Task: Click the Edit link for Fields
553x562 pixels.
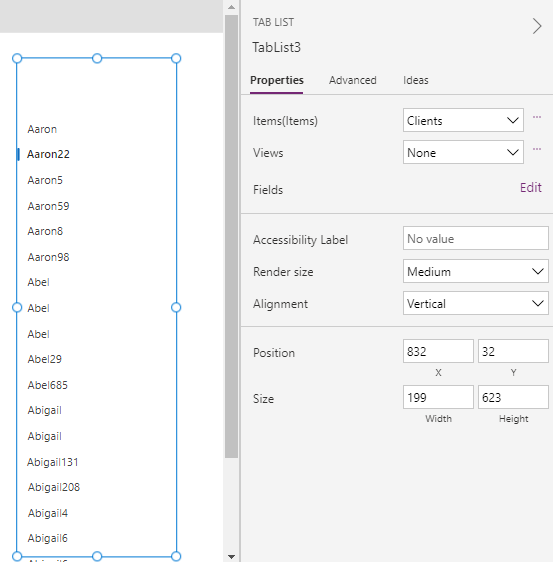Action: pos(530,187)
